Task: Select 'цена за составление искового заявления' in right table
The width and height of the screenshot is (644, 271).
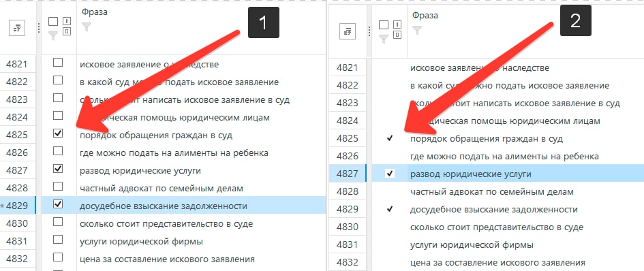Action: click(497, 262)
